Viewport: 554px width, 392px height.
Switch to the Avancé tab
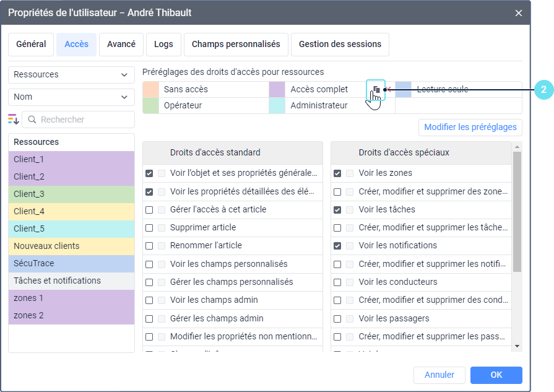pyautogui.click(x=121, y=45)
